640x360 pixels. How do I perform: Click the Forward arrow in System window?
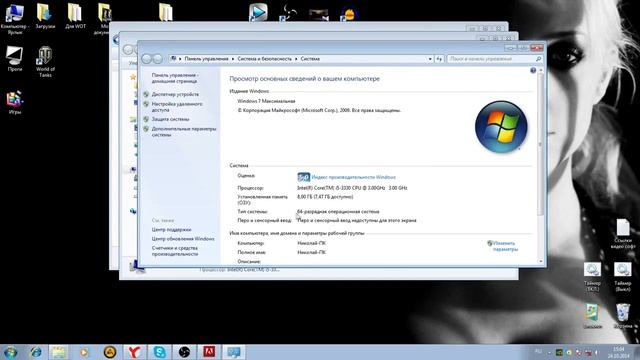tap(158, 59)
